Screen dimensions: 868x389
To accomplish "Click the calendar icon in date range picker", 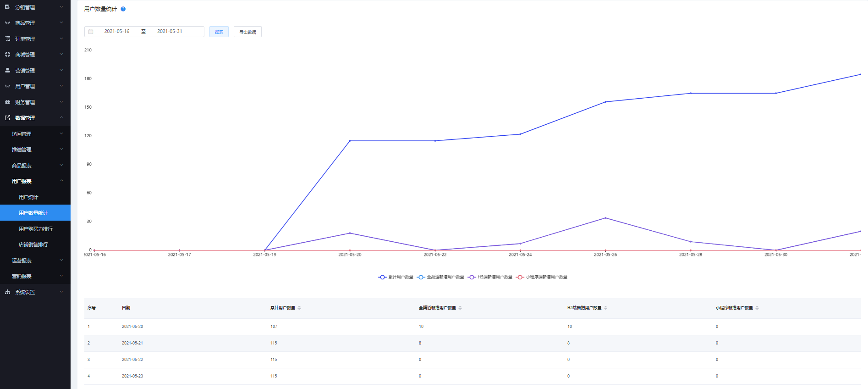I will click(91, 32).
